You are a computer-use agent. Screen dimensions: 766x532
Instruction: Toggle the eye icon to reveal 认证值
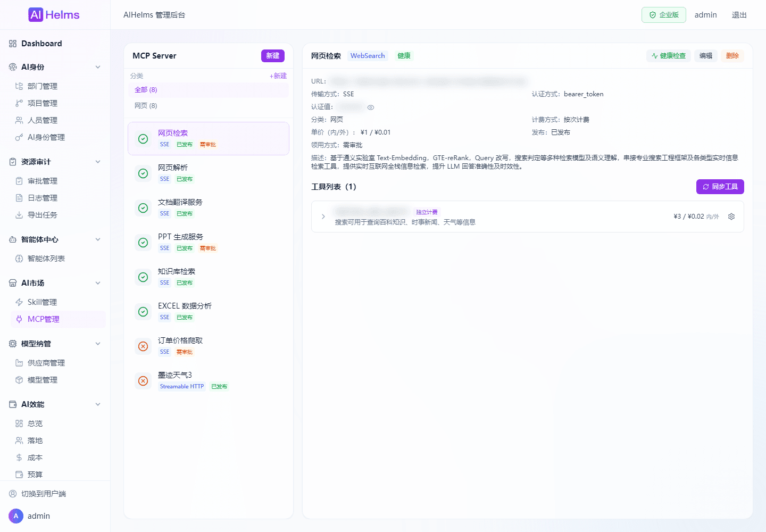pyautogui.click(x=371, y=107)
